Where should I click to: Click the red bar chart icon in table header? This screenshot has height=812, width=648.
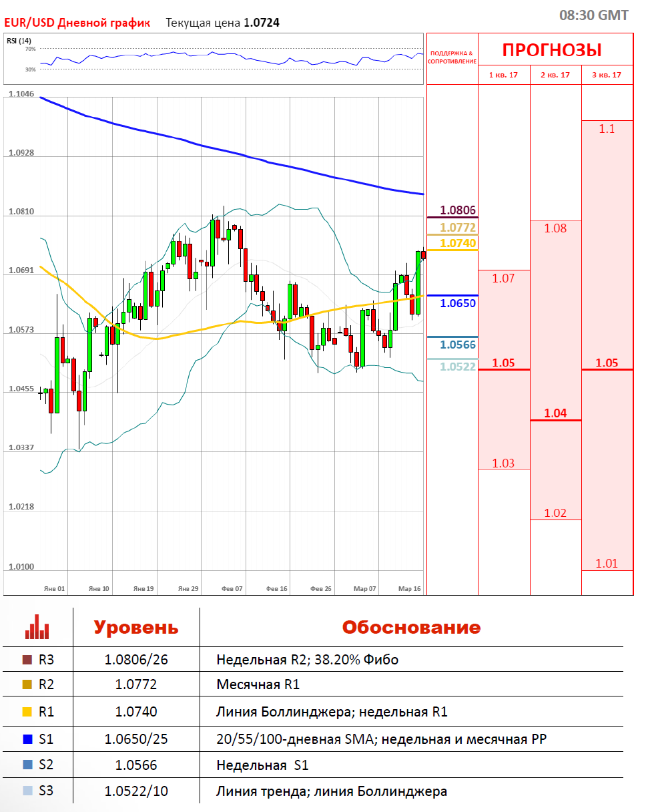pyautogui.click(x=37, y=627)
